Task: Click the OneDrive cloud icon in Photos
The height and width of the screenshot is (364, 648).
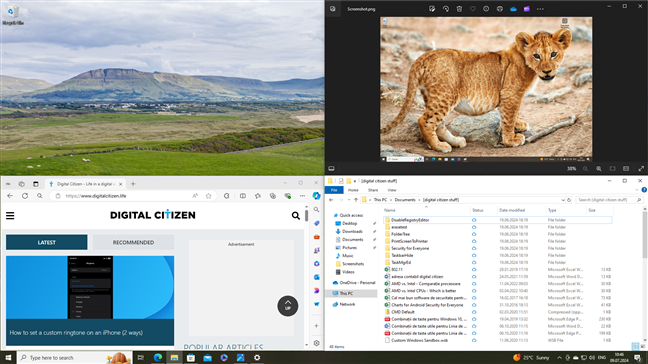Action: 513,9
